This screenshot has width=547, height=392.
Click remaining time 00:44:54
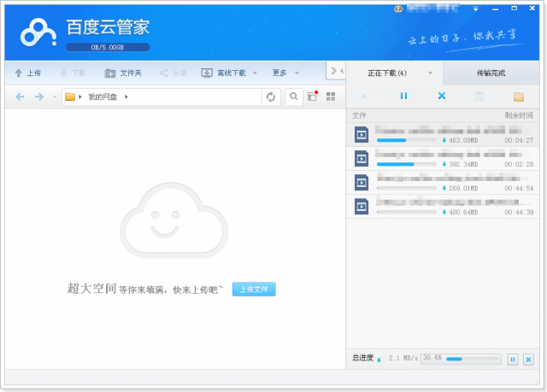coord(519,189)
